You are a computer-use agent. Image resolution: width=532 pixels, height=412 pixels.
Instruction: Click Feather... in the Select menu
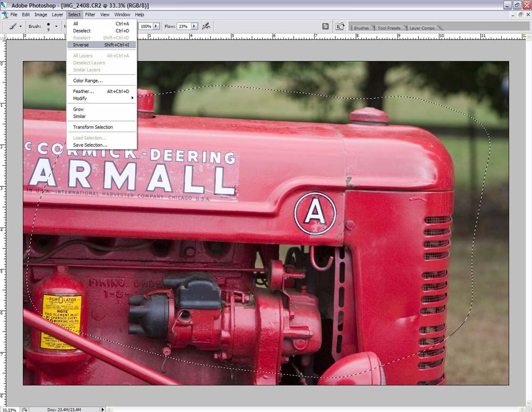83,91
